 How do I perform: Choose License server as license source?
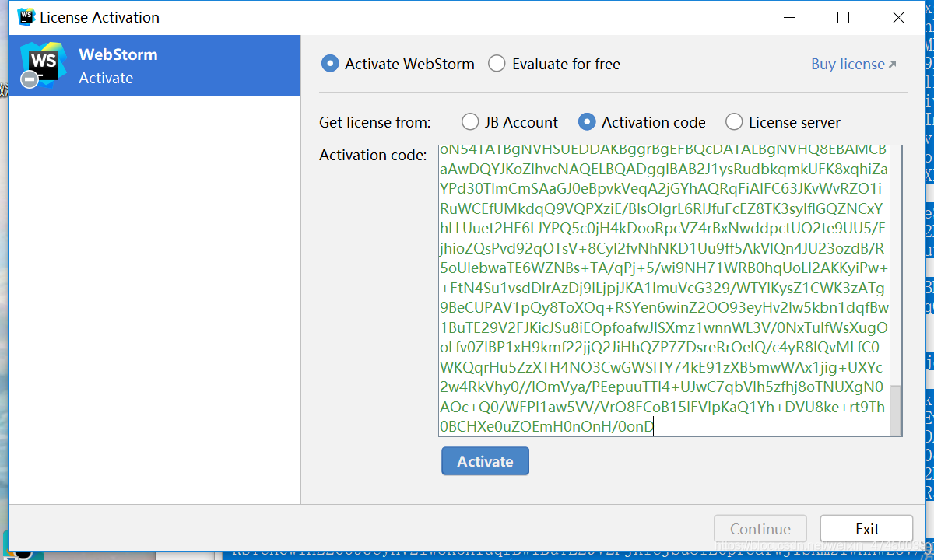click(x=783, y=122)
